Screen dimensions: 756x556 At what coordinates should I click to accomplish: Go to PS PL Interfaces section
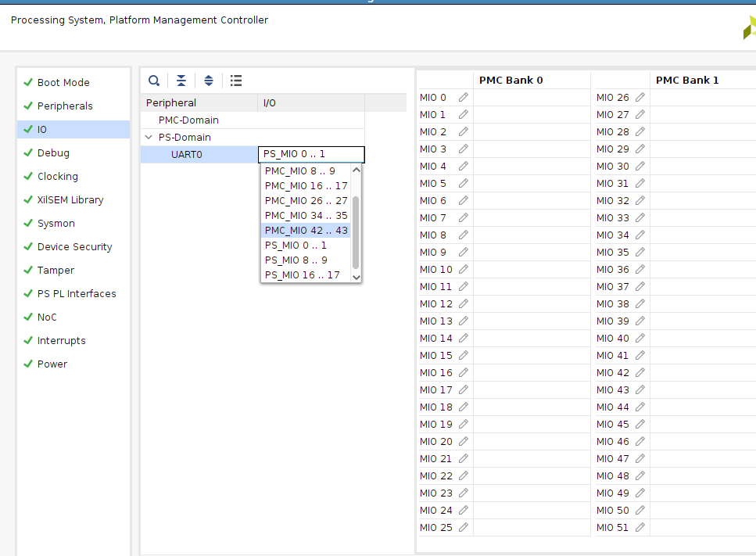click(77, 293)
